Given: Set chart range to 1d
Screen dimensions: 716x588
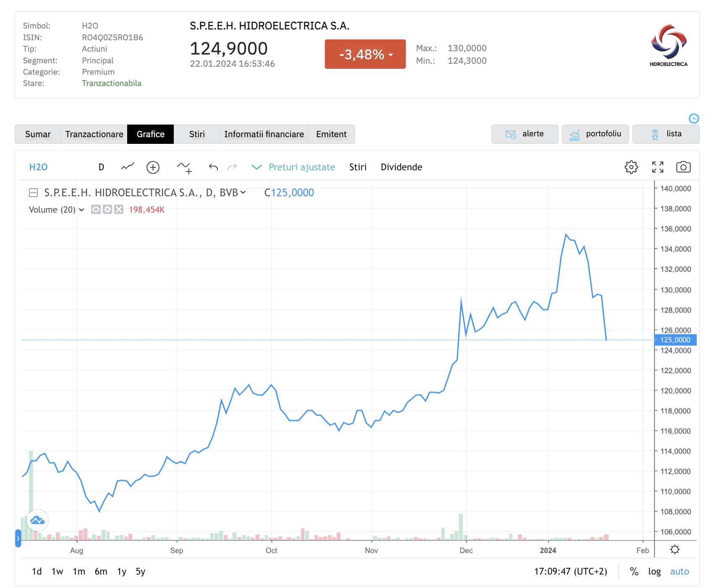Looking at the screenshot, I should tap(37, 571).
